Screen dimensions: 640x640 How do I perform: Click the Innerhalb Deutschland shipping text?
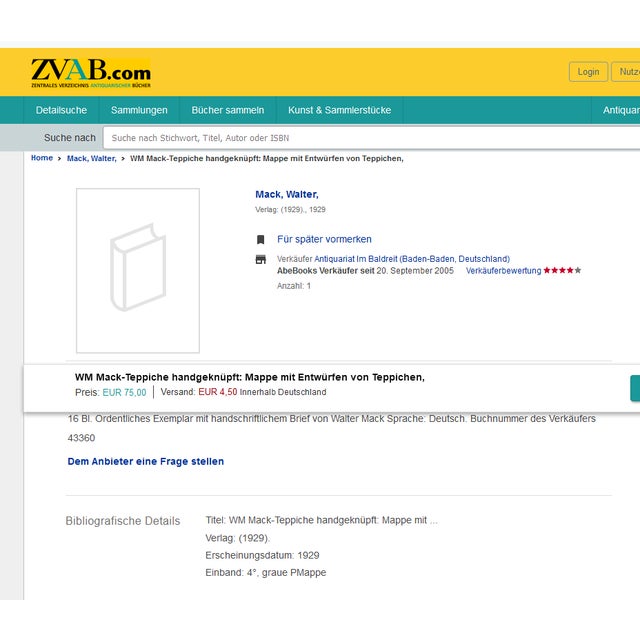[283, 392]
